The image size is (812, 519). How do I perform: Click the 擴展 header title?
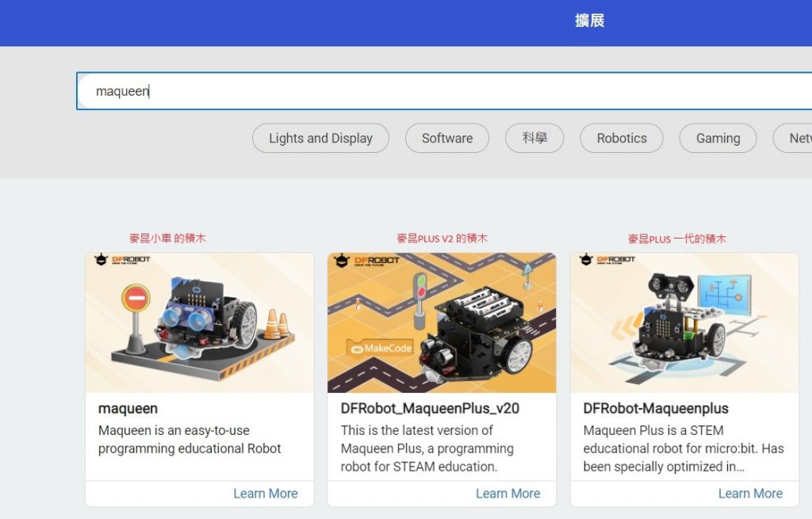tap(589, 21)
